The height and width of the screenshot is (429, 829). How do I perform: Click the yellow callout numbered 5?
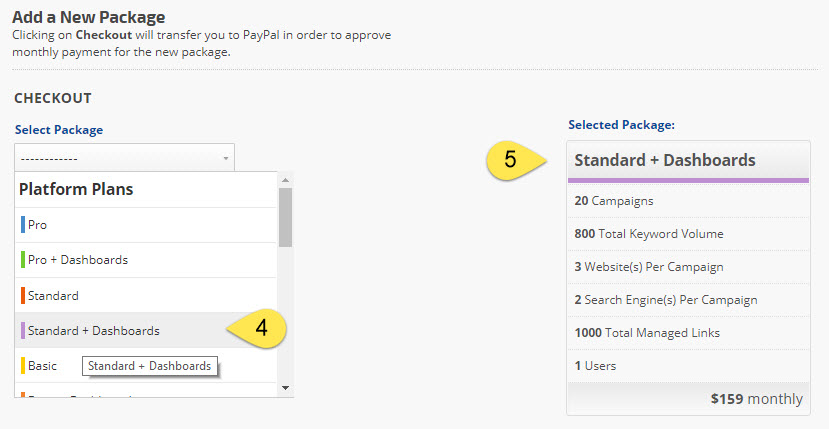click(513, 161)
